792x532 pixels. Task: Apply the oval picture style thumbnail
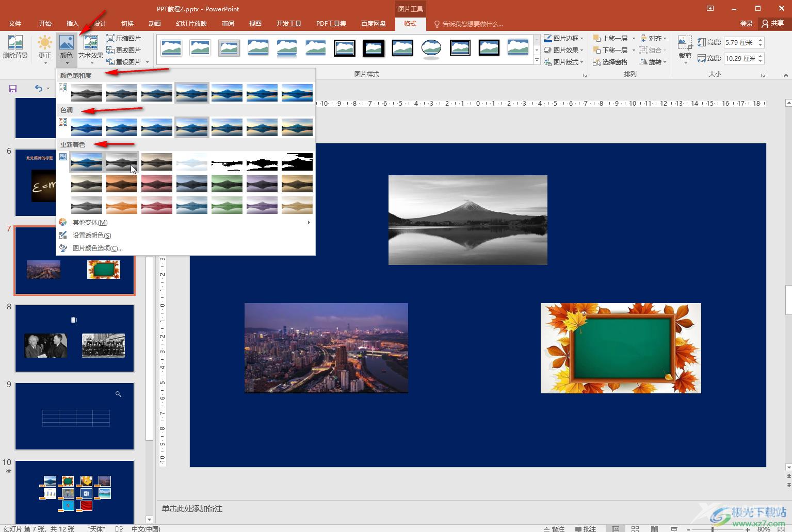(x=431, y=48)
